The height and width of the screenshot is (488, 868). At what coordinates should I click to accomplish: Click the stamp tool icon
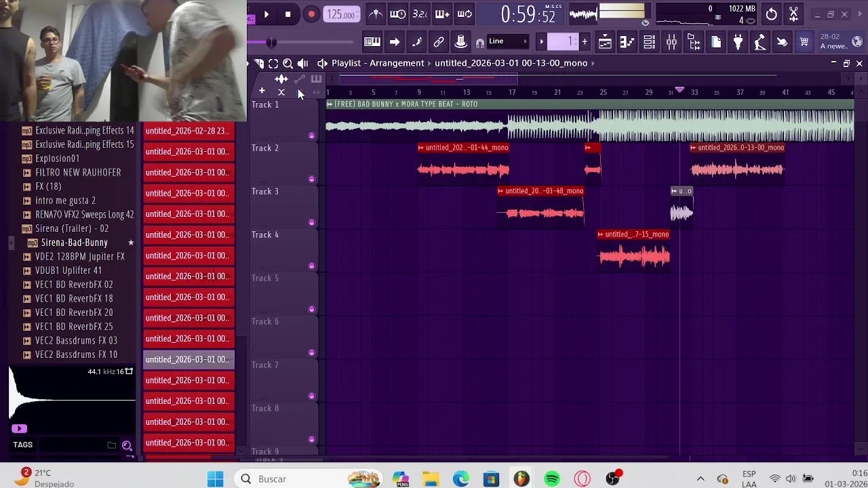pyautogui.click(x=460, y=42)
